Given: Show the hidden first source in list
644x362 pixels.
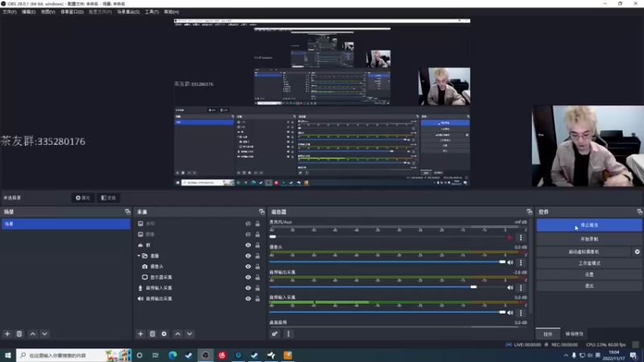Looking at the screenshot, I should coord(248,224).
